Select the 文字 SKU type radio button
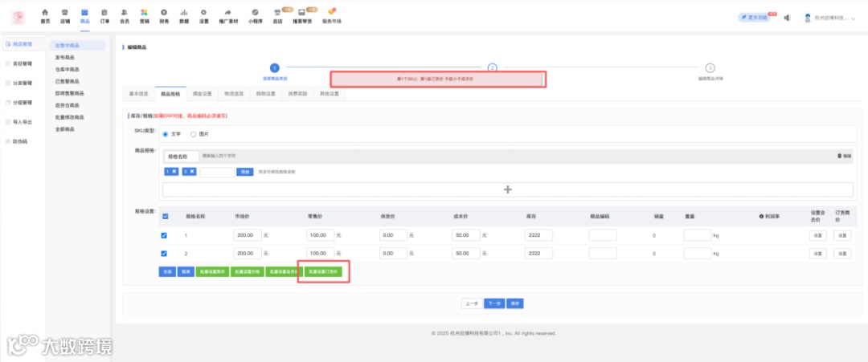Screen dimensions: 868x362 click(165, 134)
